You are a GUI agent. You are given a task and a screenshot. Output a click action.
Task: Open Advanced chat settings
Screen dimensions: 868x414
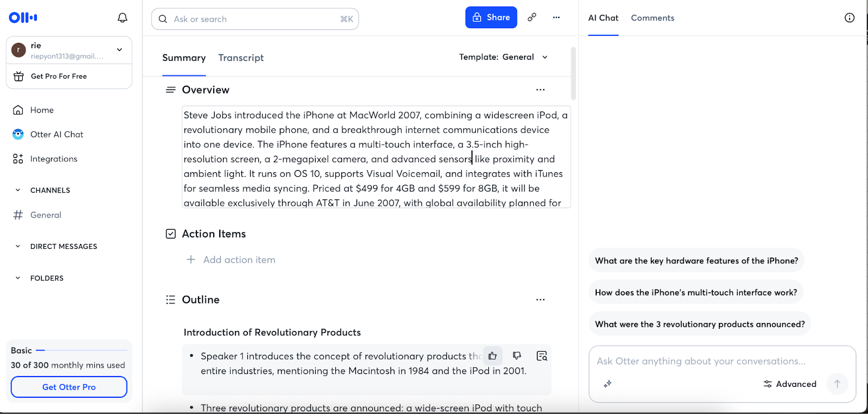click(790, 384)
